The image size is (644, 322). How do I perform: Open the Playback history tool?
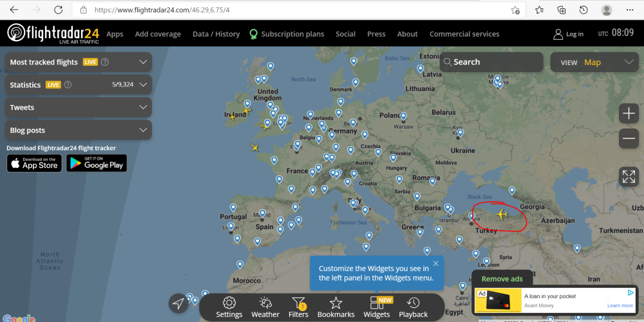click(413, 307)
